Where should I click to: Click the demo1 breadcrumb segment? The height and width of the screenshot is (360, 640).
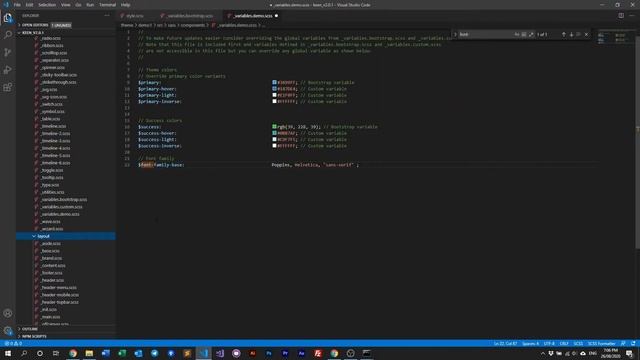pos(144,25)
